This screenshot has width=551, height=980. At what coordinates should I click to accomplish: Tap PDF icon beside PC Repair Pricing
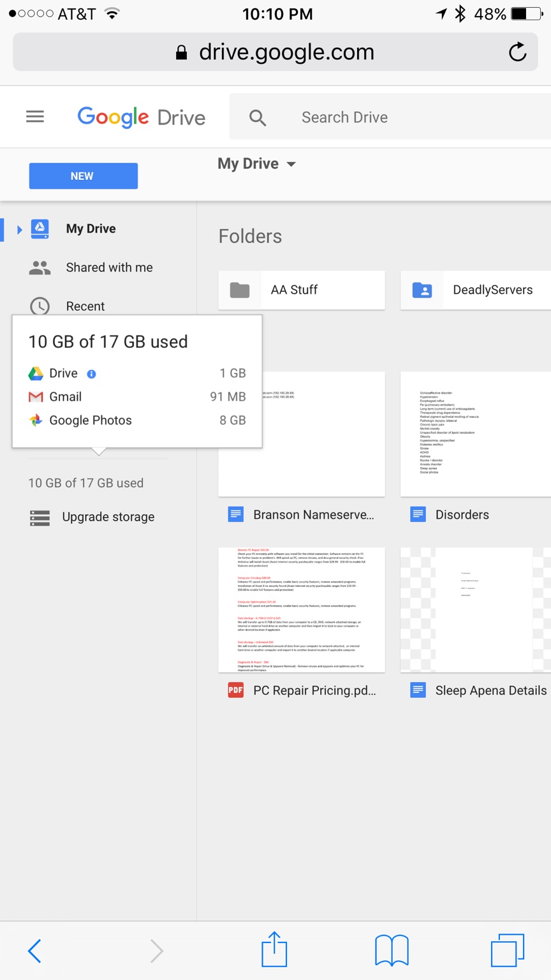236,690
